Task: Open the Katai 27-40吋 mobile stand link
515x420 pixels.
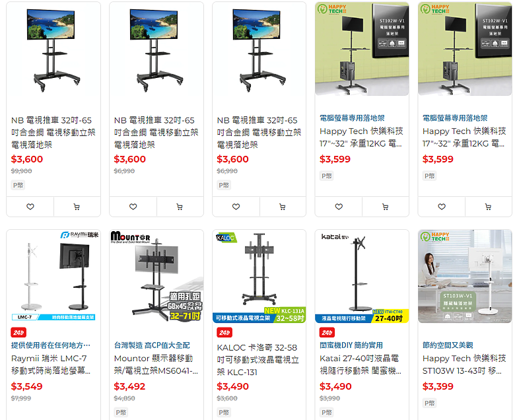Action: tap(360, 365)
